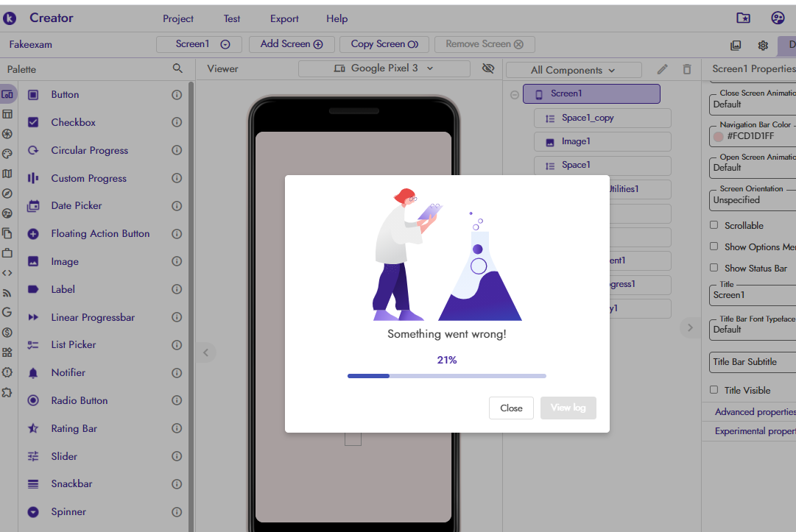Viewport: 796px width, 532px height.
Task: Click info icon next to Circular Progress
Action: pyautogui.click(x=177, y=150)
